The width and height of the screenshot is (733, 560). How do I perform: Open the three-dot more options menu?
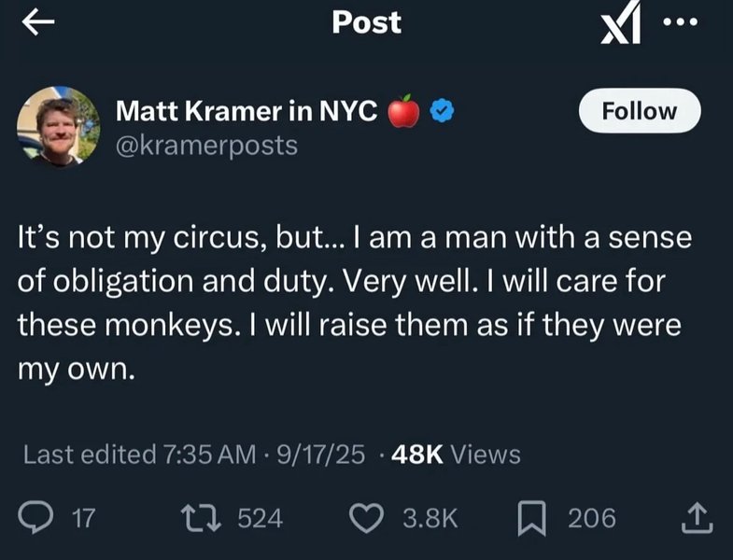pos(686,21)
